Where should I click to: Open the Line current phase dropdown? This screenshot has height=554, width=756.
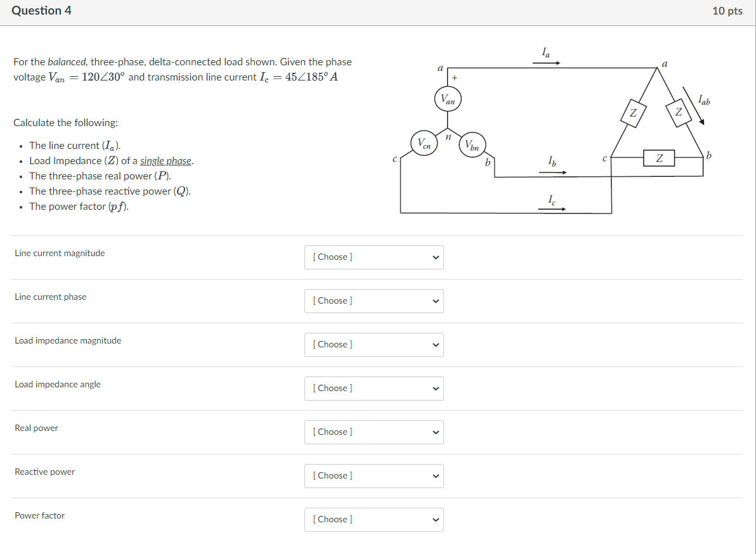[374, 300]
